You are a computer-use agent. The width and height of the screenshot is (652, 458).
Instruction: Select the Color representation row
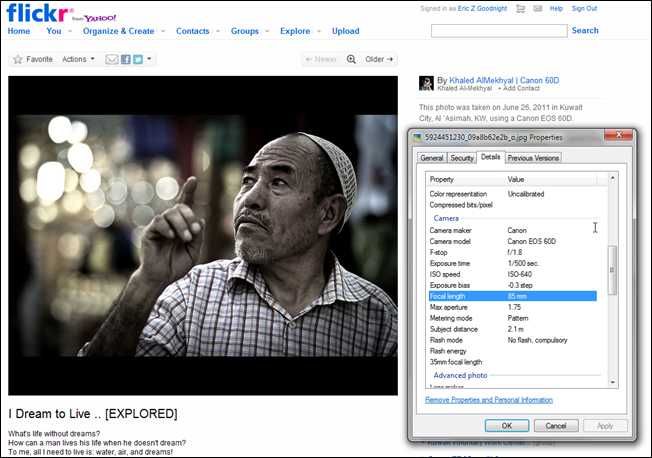tap(512, 194)
